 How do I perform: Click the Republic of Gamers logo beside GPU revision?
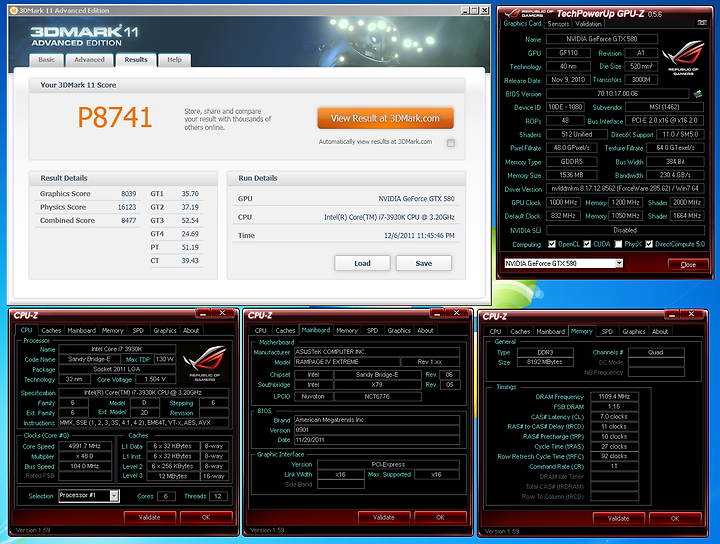point(683,58)
